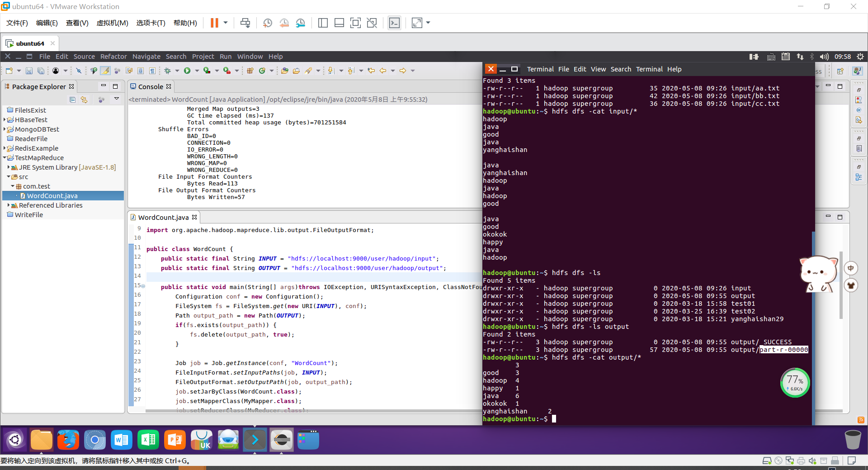Open dropdown arrow next to Debug button
868x470 pixels.
pos(177,71)
